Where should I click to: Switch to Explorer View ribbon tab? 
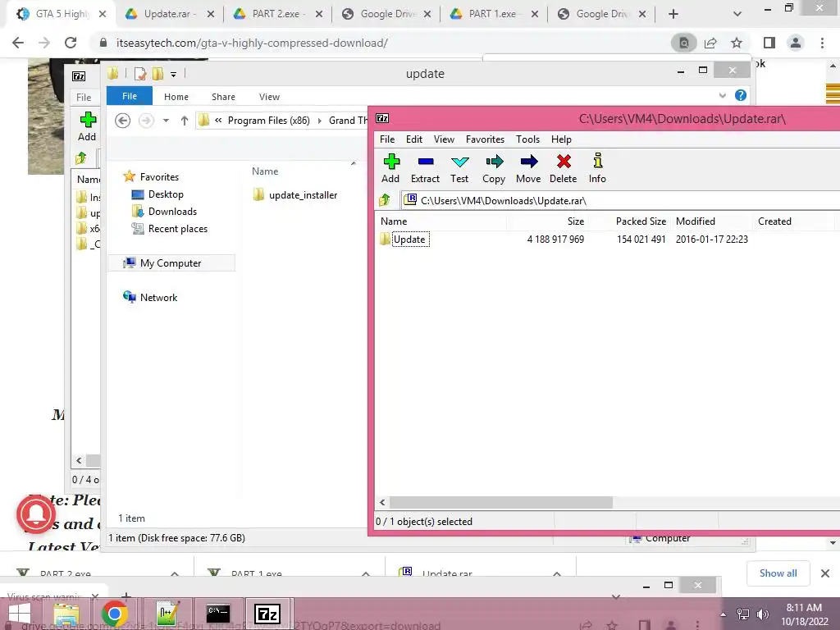tap(269, 97)
